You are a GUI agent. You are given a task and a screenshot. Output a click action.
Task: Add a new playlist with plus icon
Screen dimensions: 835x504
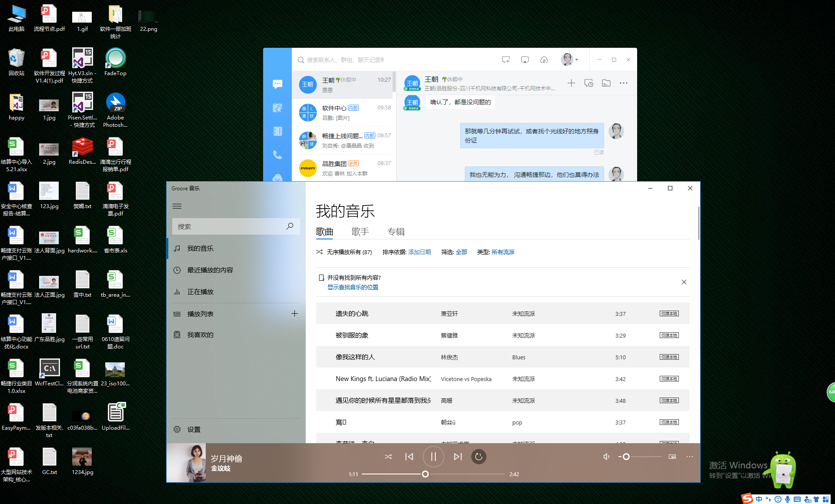(x=294, y=314)
